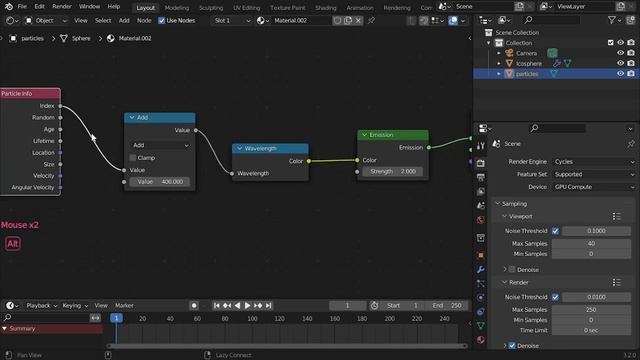Open the Render properties tab icon
The image size is (640, 360).
[480, 163]
